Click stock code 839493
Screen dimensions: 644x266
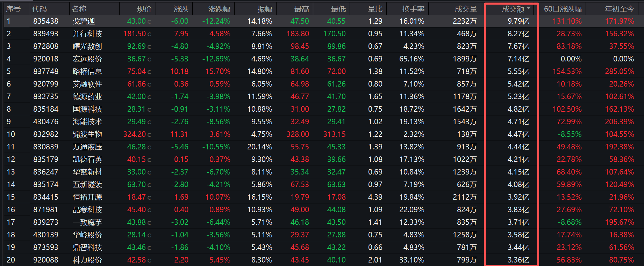coord(46,34)
